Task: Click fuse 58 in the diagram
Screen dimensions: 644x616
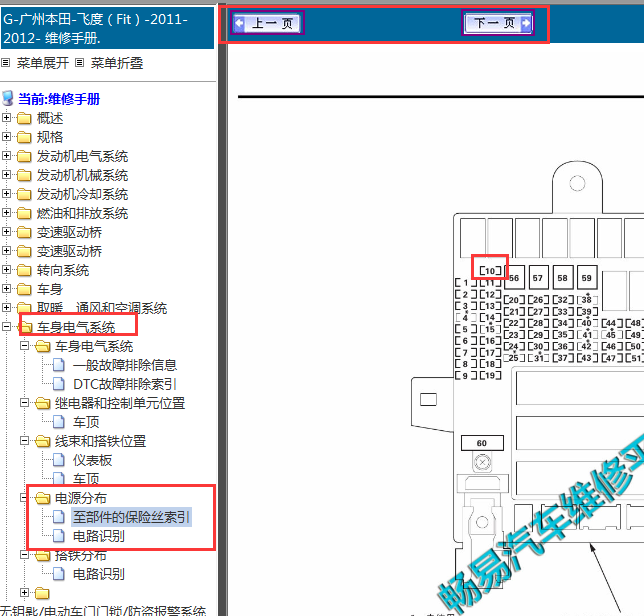Action: pyautogui.click(x=563, y=278)
